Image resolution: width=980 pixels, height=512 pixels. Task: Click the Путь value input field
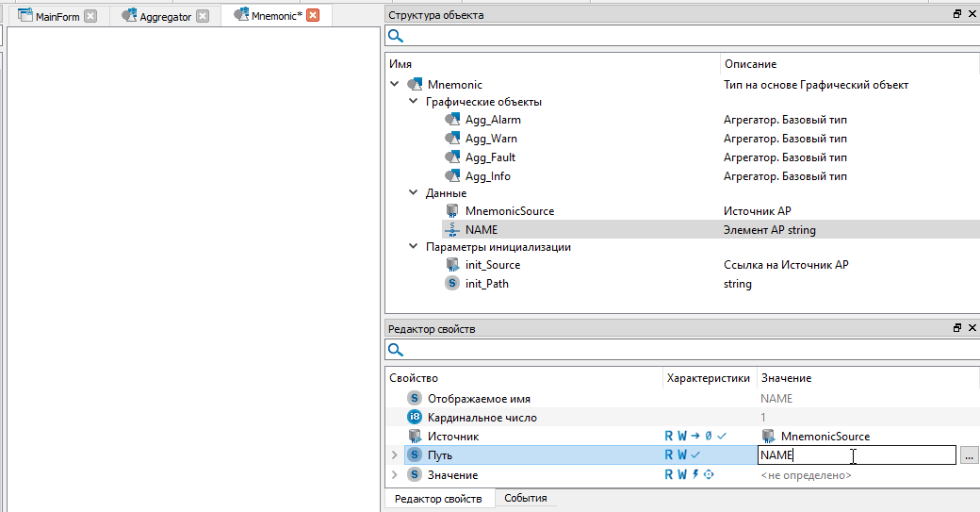point(856,455)
